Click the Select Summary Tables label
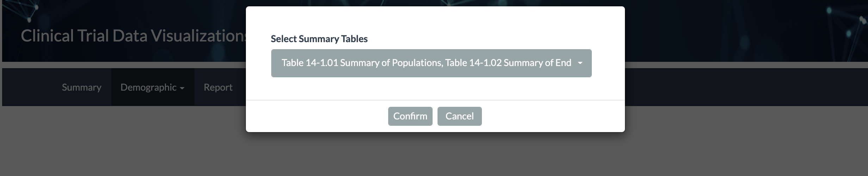Screen dimensions: 868x176 [319, 39]
